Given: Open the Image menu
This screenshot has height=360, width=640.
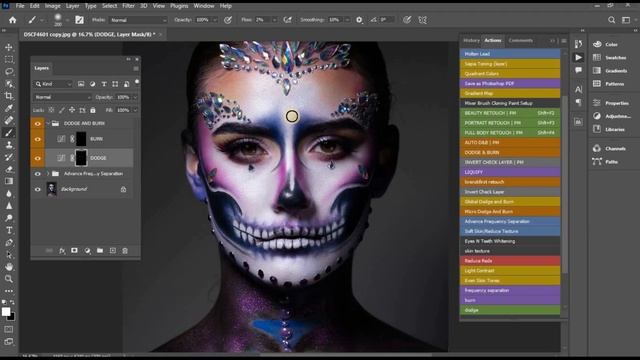Looking at the screenshot, I should (x=52, y=6).
